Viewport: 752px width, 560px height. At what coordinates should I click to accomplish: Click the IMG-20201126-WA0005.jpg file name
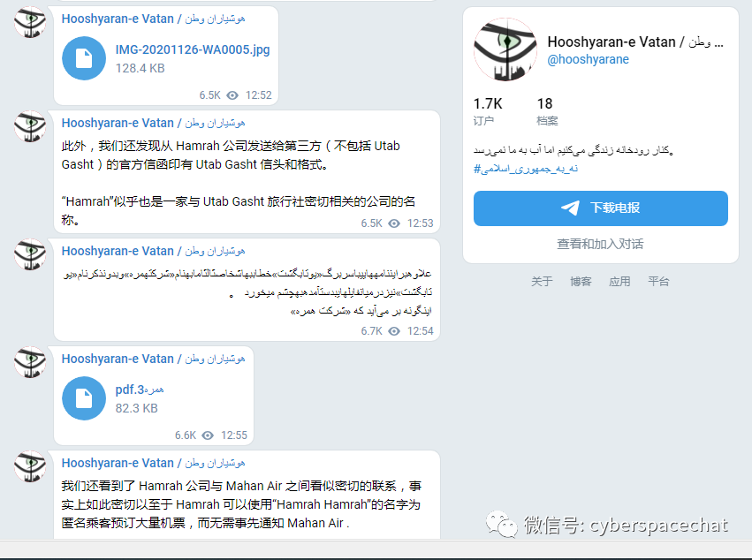193,49
